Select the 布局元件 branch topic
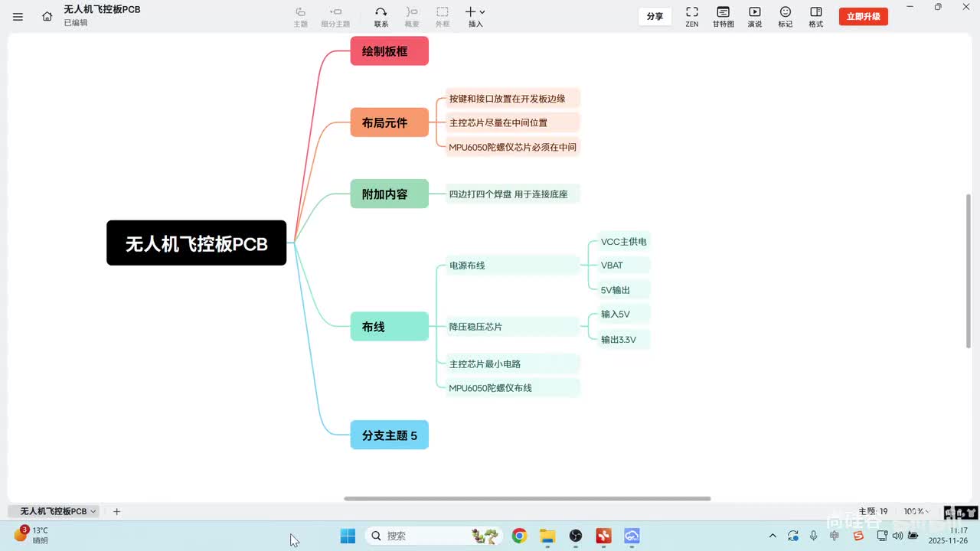Viewport: 980px width, 551px height. (x=389, y=122)
